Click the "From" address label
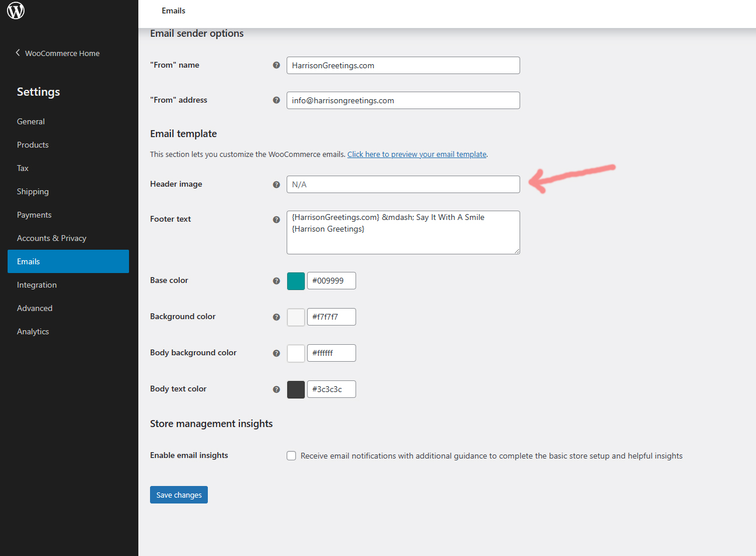The image size is (756, 556). 179,100
